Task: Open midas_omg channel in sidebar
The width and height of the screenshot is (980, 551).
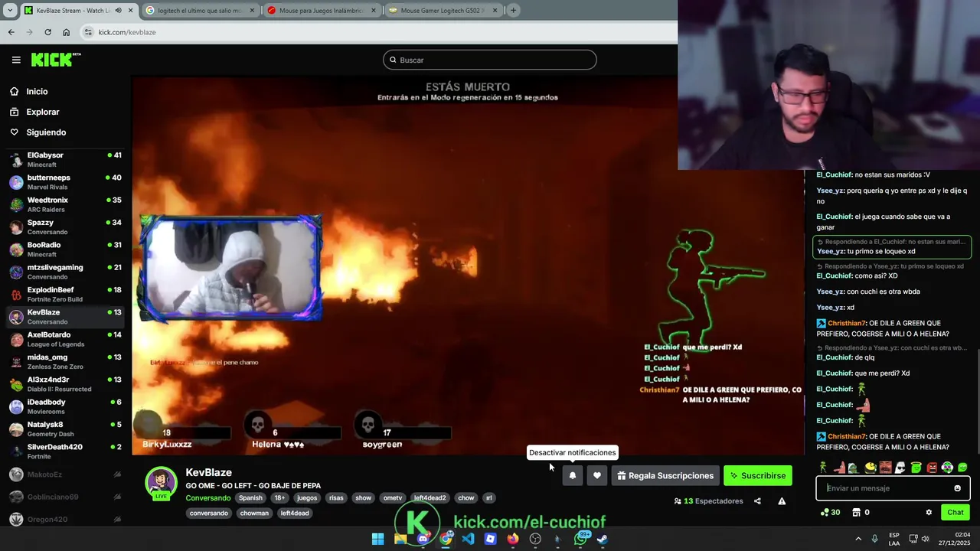Action: [66, 361]
